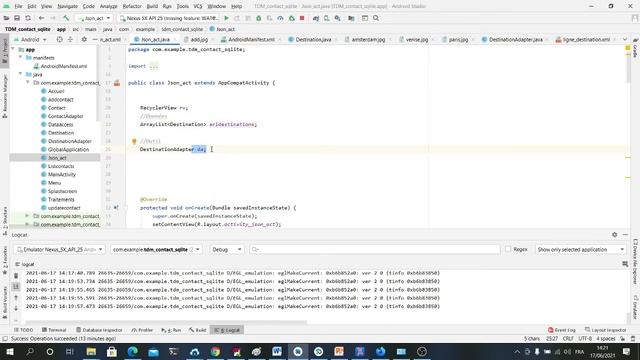Open the com.example.tdm_contact_sqlite process dropdown

(x=157, y=249)
